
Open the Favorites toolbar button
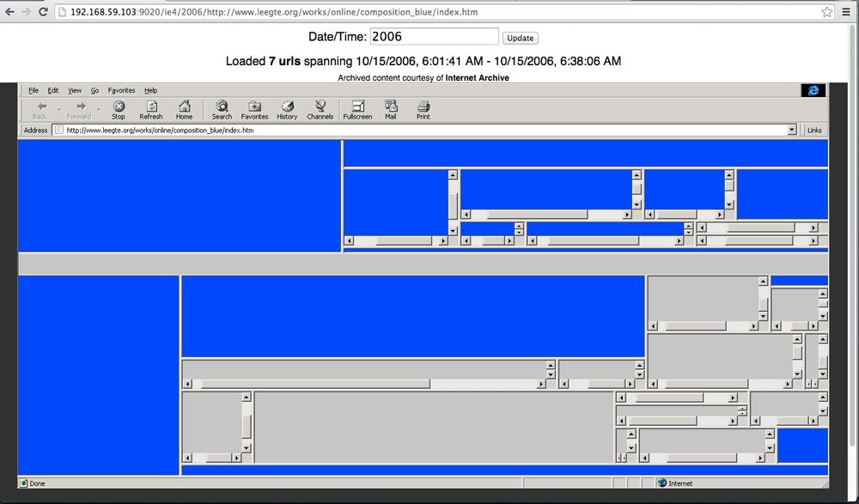pos(255,110)
